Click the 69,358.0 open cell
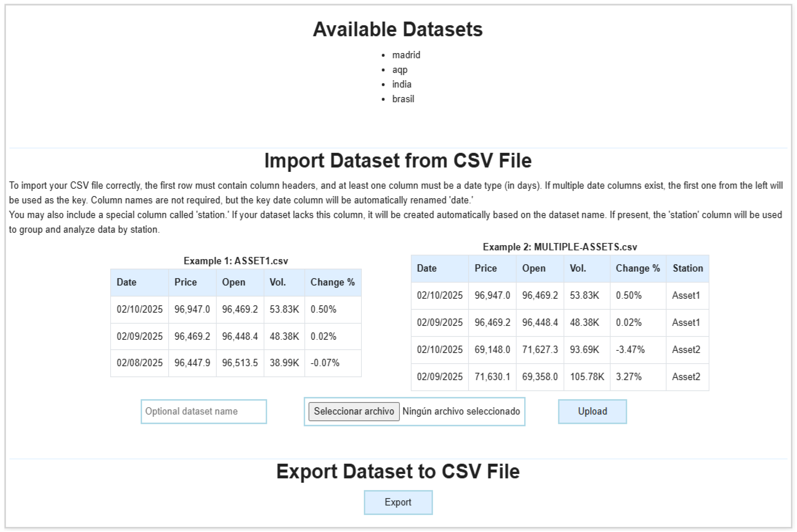 pyautogui.click(x=540, y=377)
